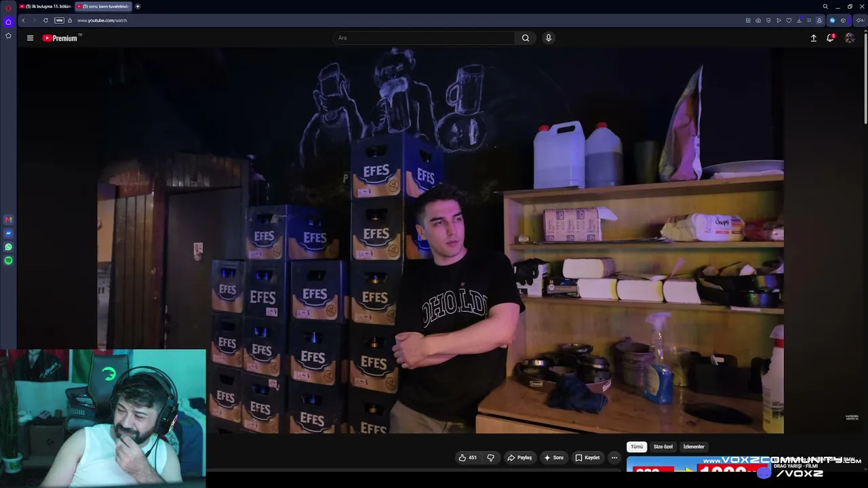
Task: Open YouTube notifications bell
Action: click(830, 38)
